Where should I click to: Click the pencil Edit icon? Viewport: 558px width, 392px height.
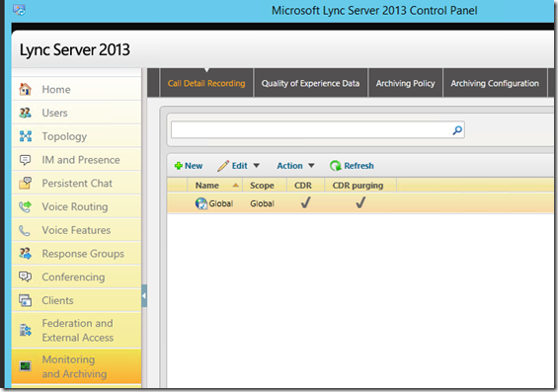tap(223, 166)
